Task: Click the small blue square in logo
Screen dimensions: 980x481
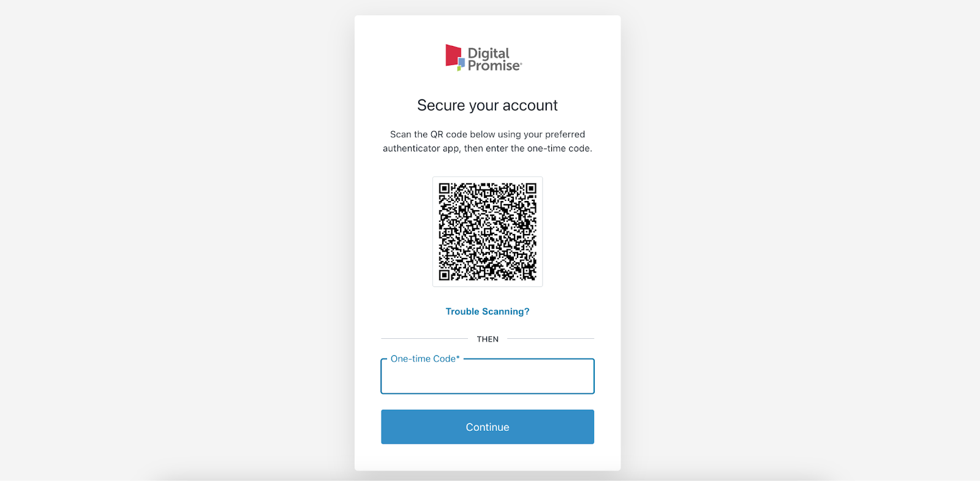Action: (x=462, y=62)
